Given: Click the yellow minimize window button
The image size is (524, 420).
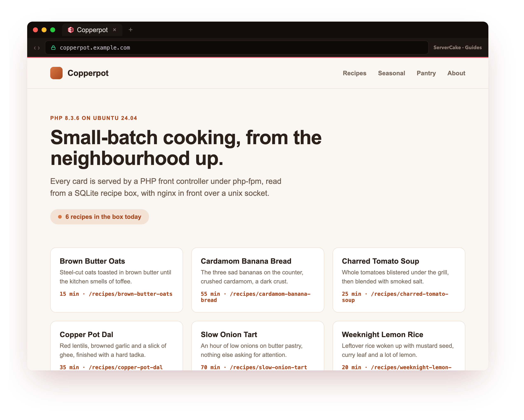Looking at the screenshot, I should [x=44, y=30].
